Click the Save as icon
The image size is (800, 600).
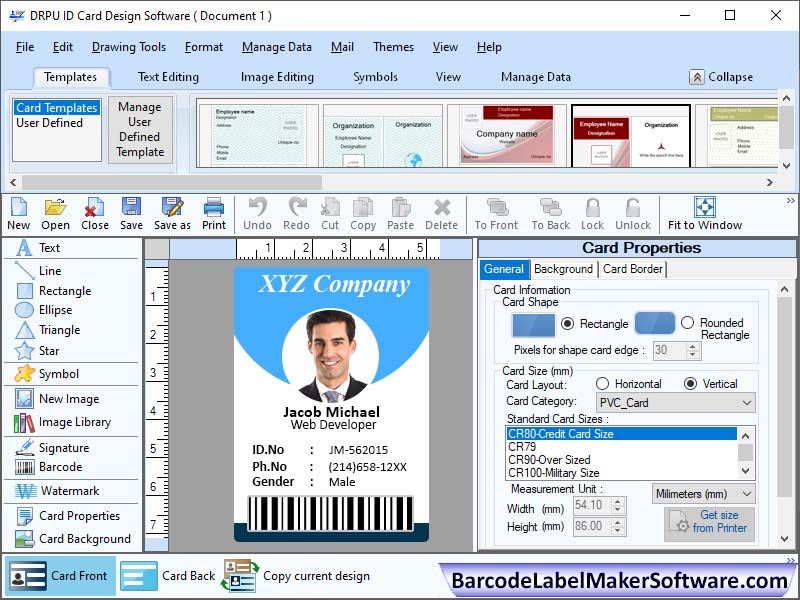coord(172,213)
